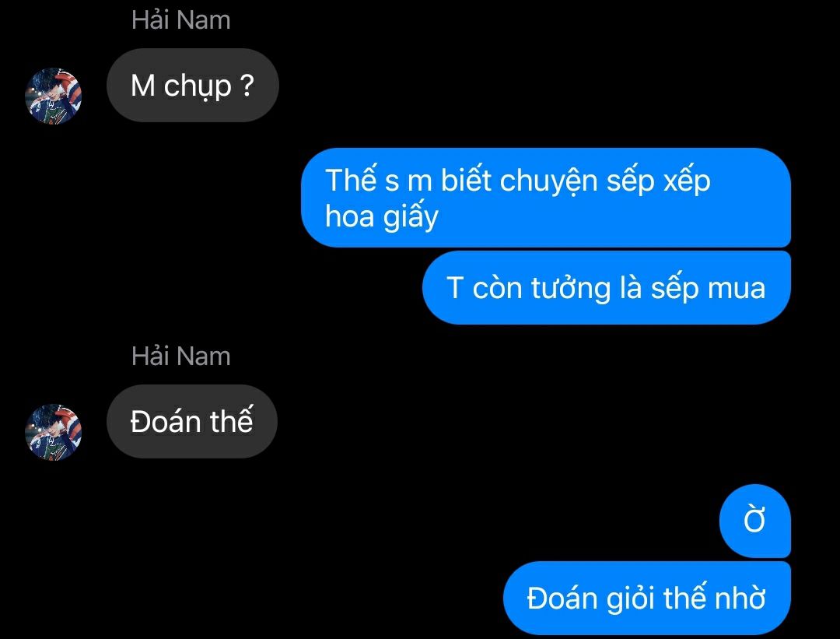Viewport: 840px width, 639px height.
Task: Click the word "chụp" in the first gray bubble
Action: 197,87
